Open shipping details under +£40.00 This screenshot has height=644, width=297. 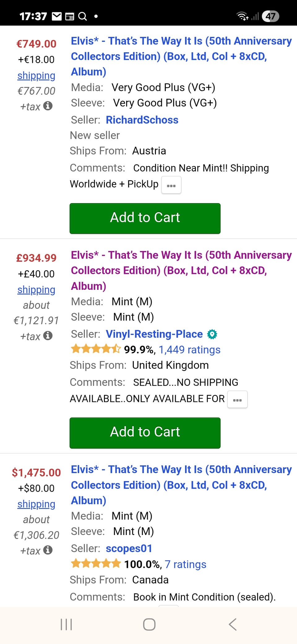[36, 290]
